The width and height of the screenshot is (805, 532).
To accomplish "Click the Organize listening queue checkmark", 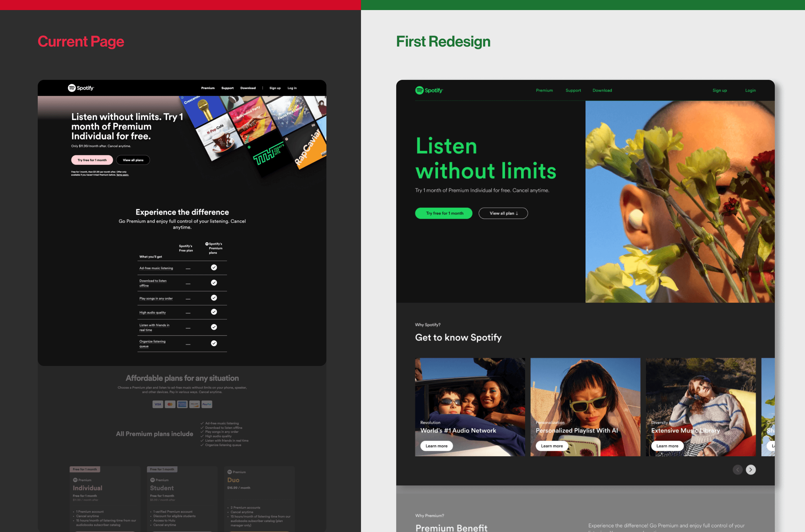I will [214, 343].
